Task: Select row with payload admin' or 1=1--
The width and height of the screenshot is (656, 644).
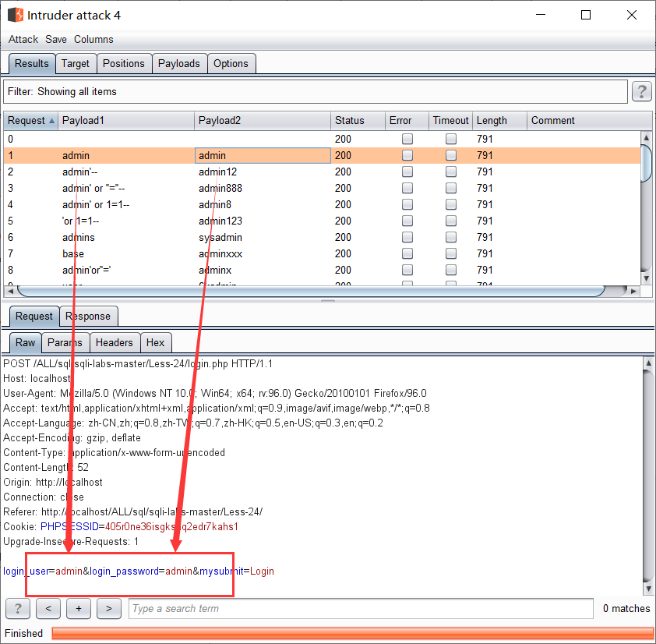Action: (x=322, y=204)
